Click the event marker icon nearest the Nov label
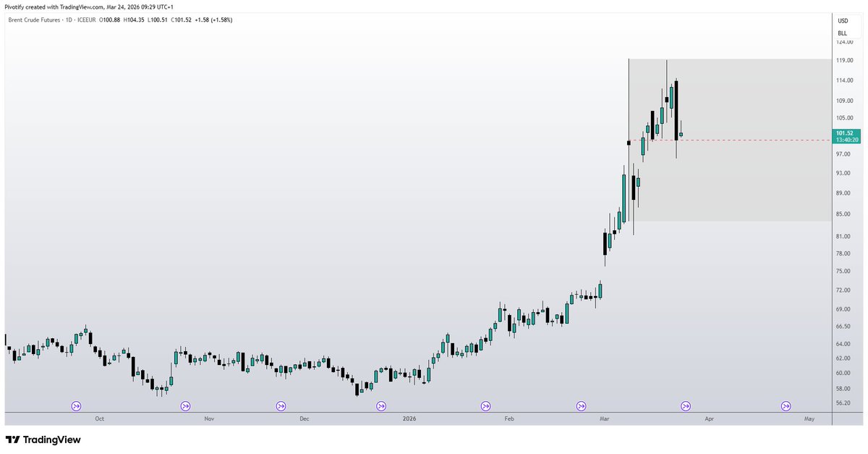 [185, 406]
